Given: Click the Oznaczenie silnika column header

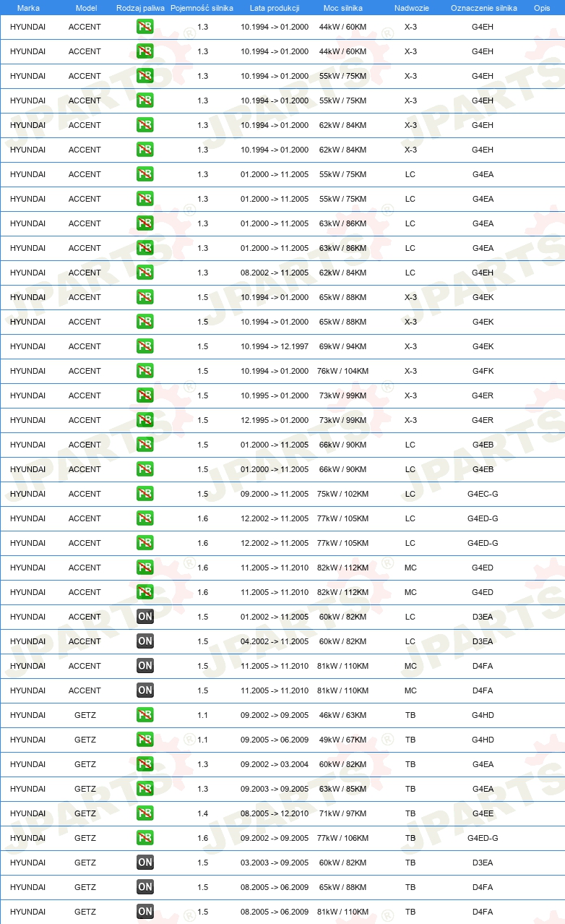Looking at the screenshot, I should pyautogui.click(x=483, y=8).
